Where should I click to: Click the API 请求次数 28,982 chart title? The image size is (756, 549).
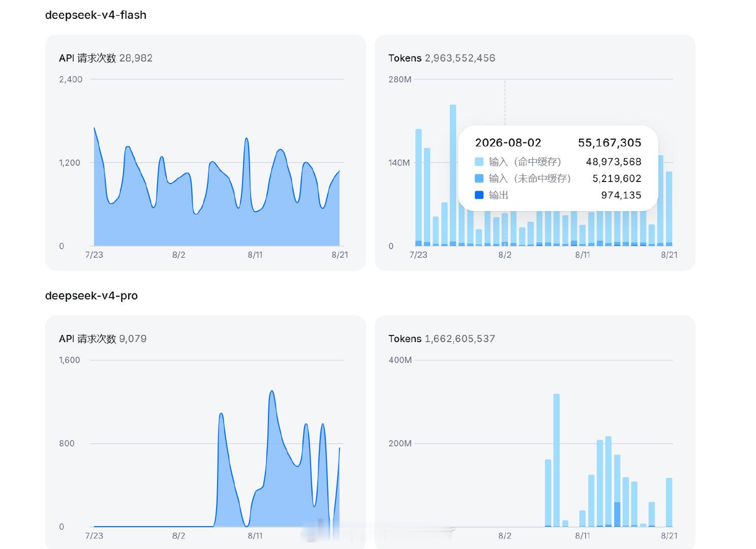click(106, 58)
